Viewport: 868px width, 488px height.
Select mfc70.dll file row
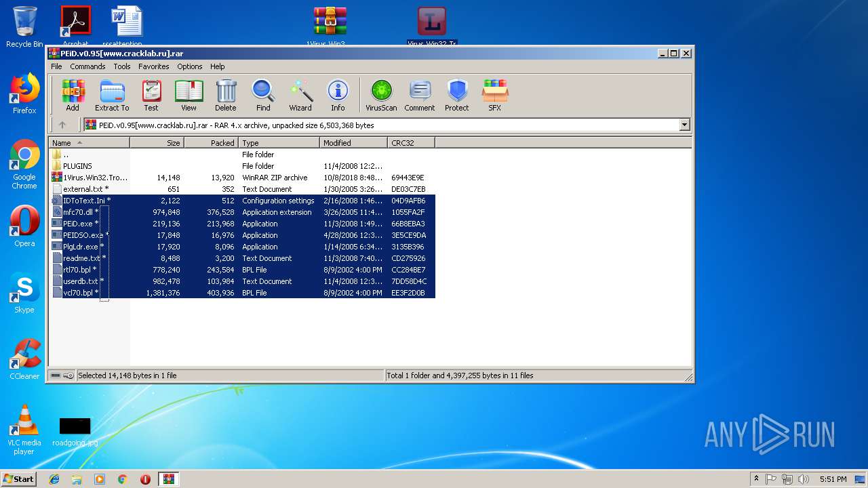click(x=242, y=212)
